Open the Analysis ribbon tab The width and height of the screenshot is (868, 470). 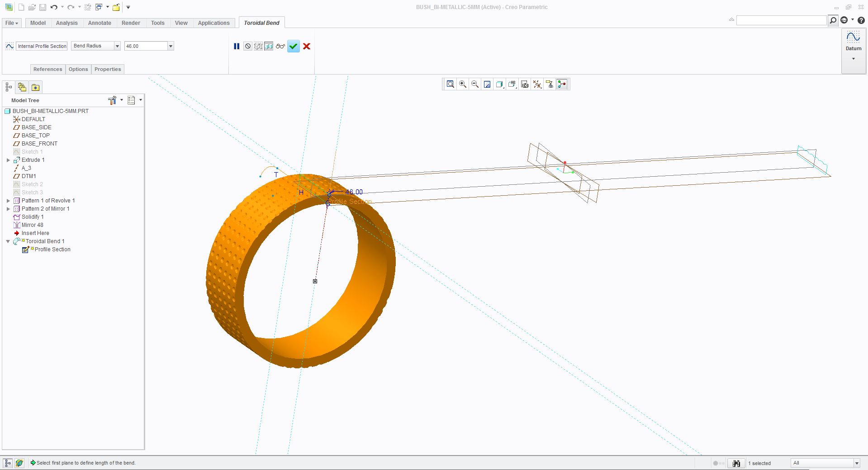pos(67,23)
